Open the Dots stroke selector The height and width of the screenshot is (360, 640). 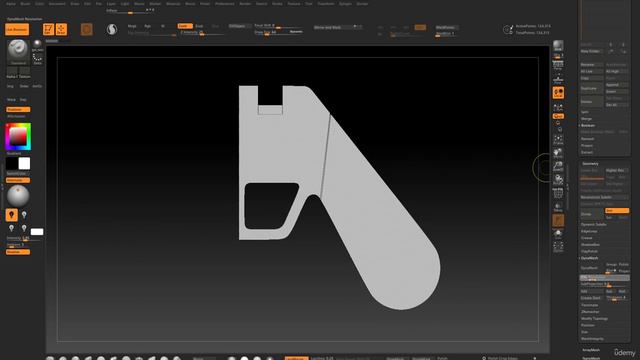[37, 58]
